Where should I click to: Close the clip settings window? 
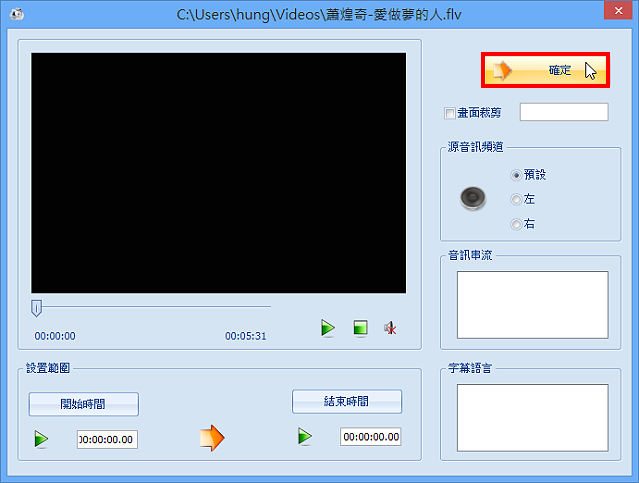click(x=618, y=10)
